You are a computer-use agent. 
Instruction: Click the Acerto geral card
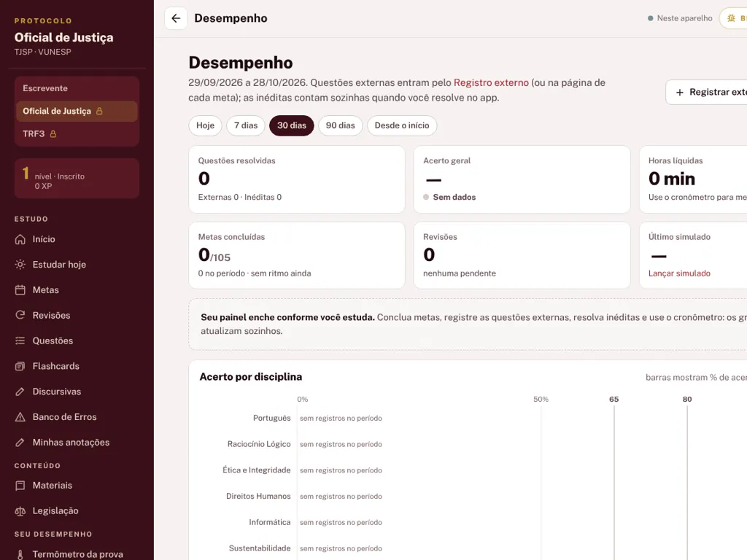tap(522, 179)
